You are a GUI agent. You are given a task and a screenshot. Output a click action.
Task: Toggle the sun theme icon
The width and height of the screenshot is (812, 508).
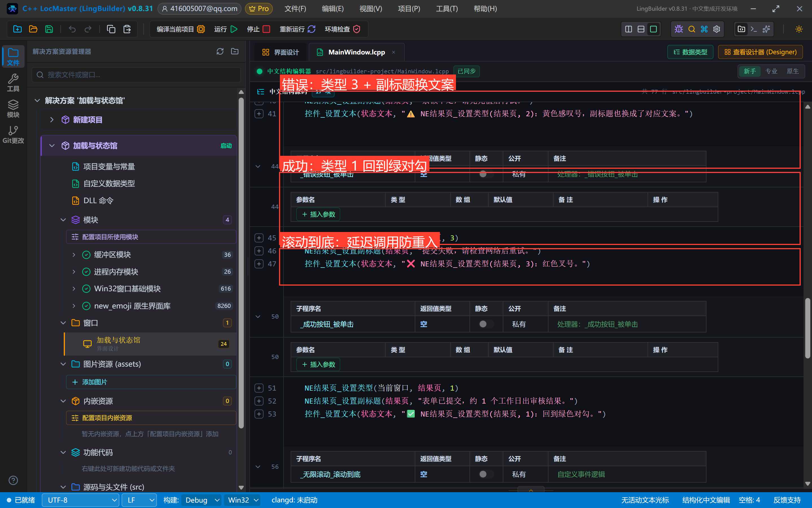pyautogui.click(x=798, y=29)
